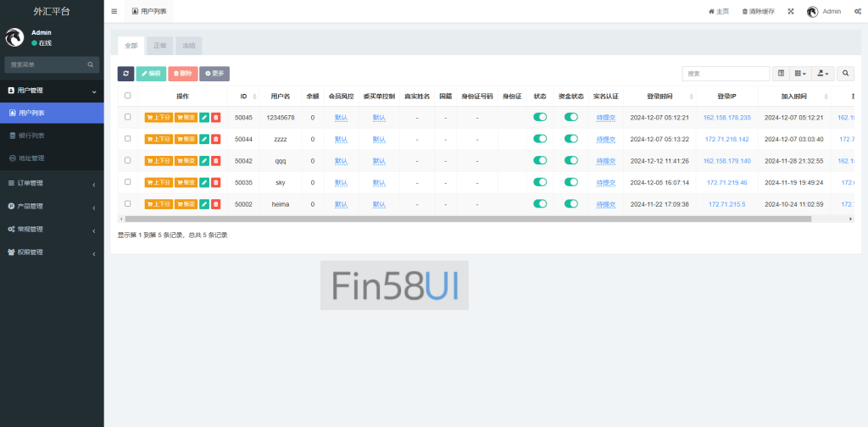The height and width of the screenshot is (427, 868).
Task: Click the fullscreen icon in top bar
Action: pyautogui.click(x=790, y=11)
